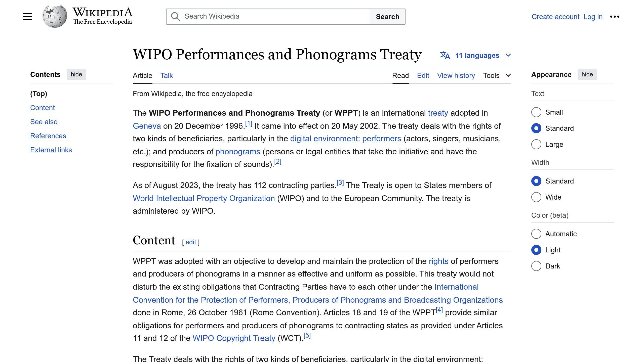Open the Tools dropdown menu

tap(497, 75)
